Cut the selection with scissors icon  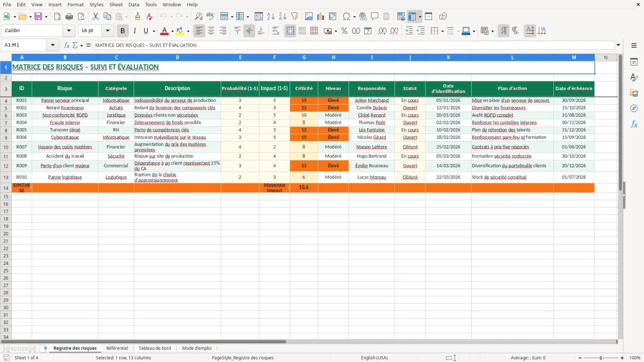[96, 17]
